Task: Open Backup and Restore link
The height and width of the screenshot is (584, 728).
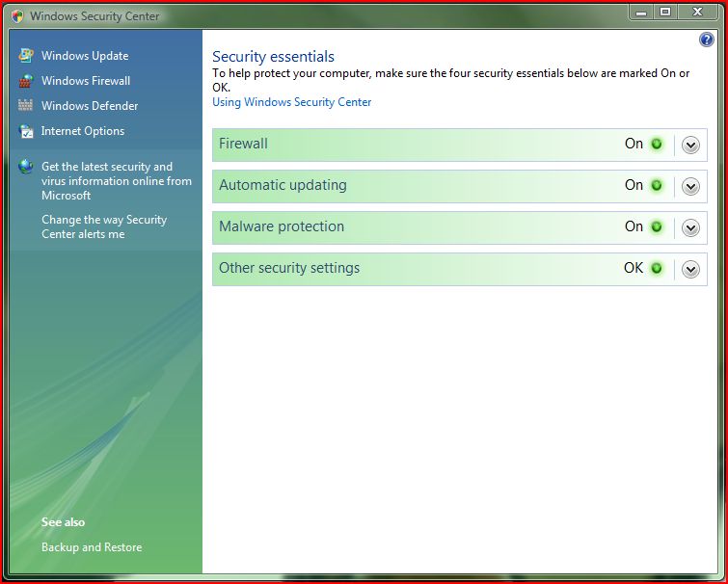Action: point(92,547)
